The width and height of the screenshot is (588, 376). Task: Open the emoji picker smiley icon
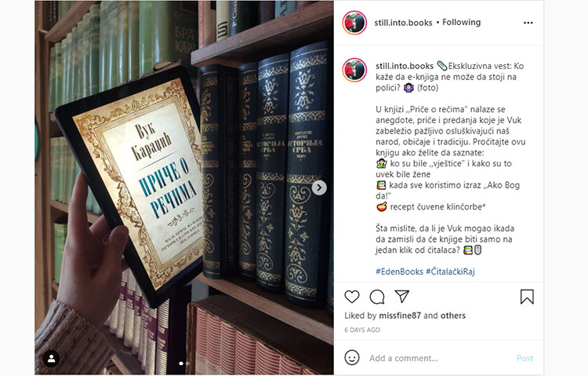pos(352,358)
